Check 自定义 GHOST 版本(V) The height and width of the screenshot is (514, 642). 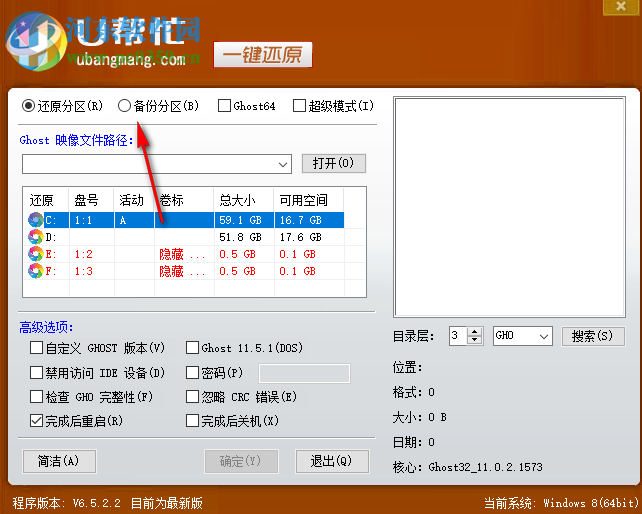click(36, 348)
